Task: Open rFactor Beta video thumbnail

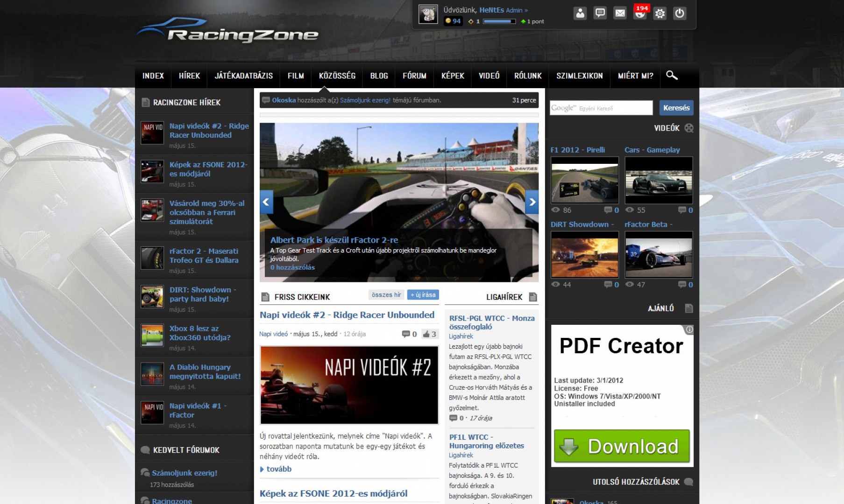Action: (659, 255)
